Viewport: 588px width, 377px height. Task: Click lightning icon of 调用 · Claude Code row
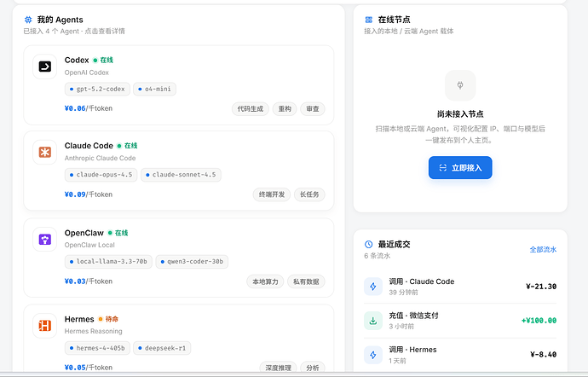point(373,287)
